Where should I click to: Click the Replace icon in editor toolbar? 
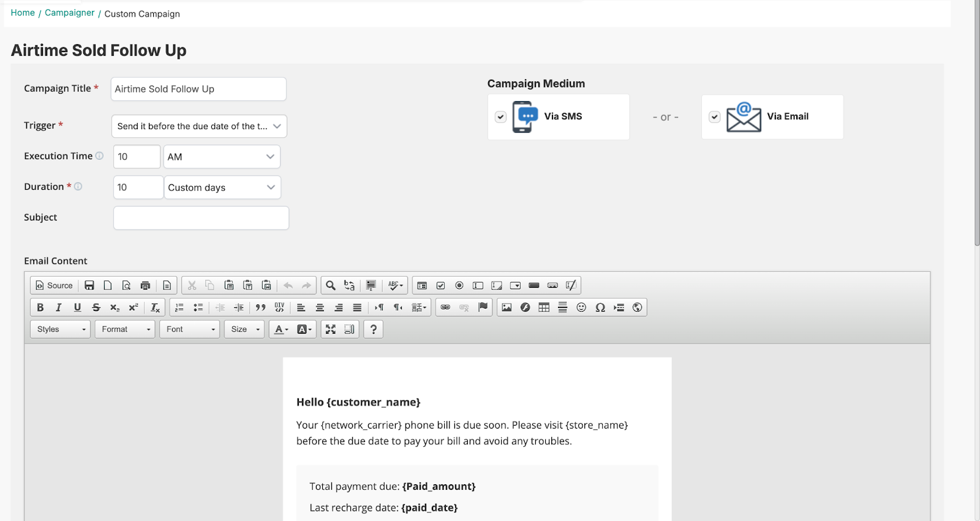[349, 285]
